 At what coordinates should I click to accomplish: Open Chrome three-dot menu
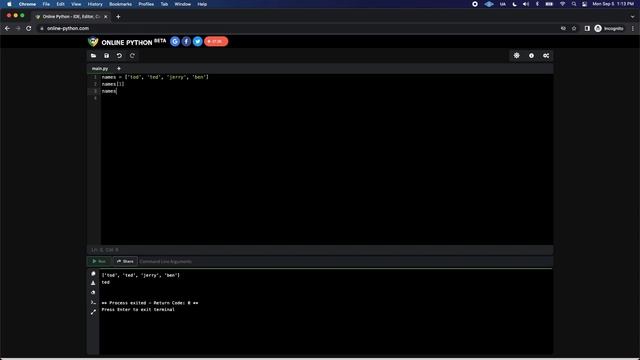(x=633, y=28)
